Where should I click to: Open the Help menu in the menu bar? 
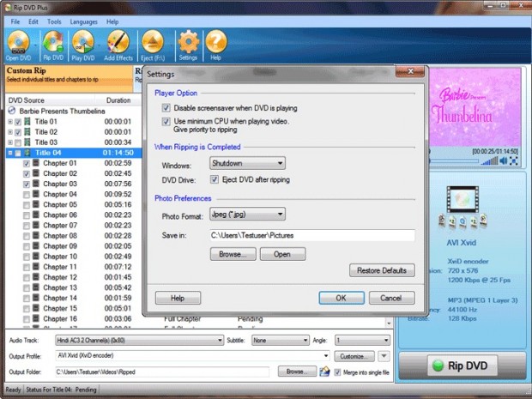point(112,21)
